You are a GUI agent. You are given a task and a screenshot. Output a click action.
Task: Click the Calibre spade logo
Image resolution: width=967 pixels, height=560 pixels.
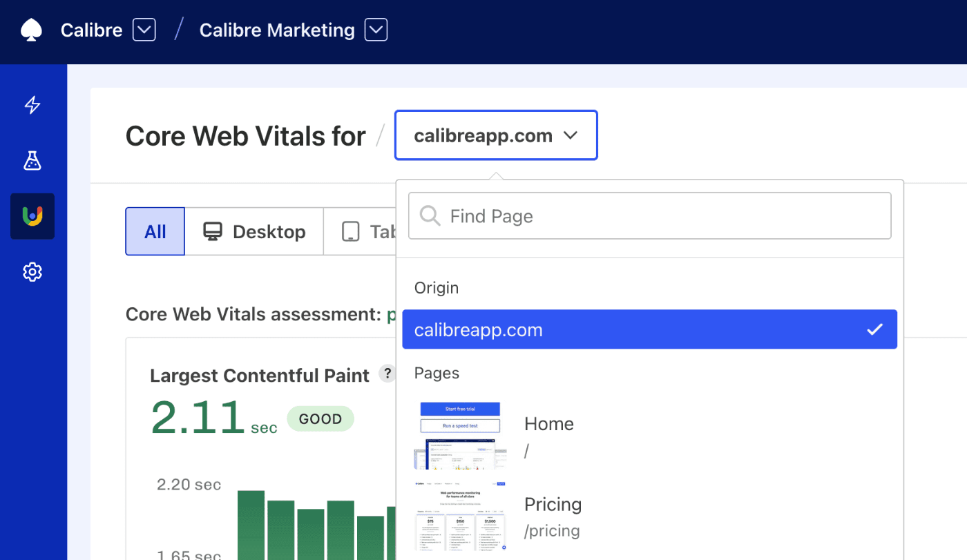pyautogui.click(x=31, y=30)
